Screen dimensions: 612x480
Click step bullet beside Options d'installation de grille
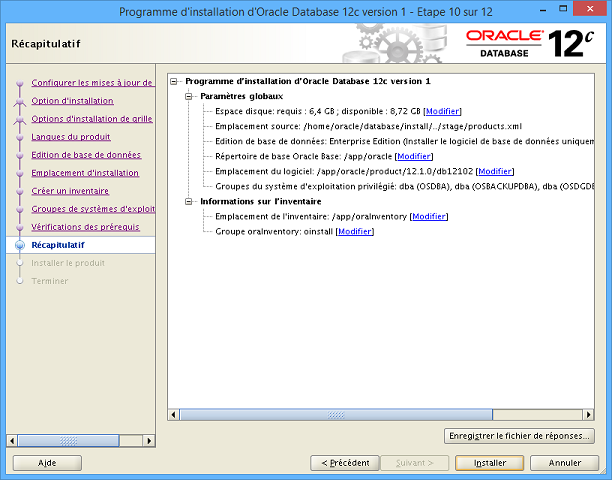(x=20, y=120)
